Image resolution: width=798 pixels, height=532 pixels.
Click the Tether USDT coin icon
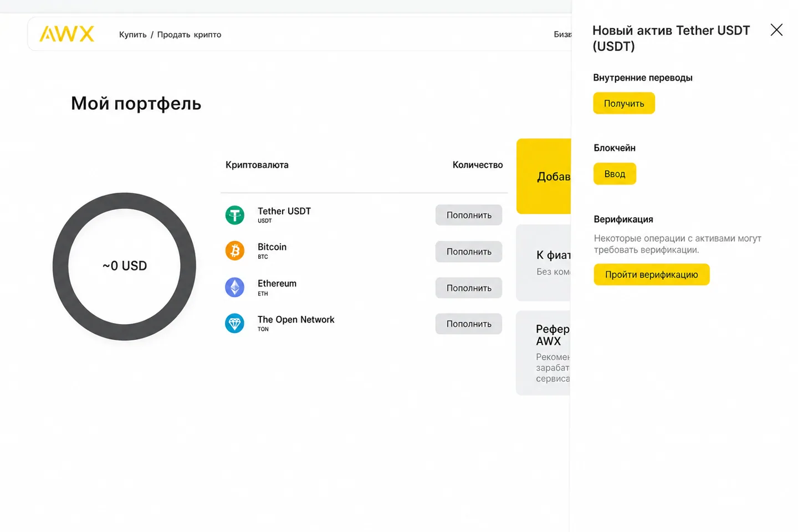234,215
